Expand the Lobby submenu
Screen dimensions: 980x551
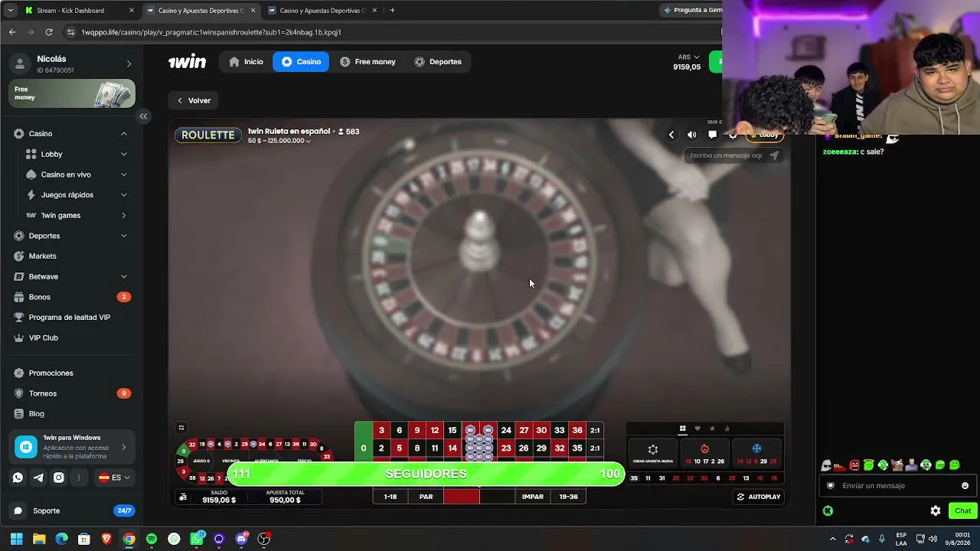(x=124, y=154)
